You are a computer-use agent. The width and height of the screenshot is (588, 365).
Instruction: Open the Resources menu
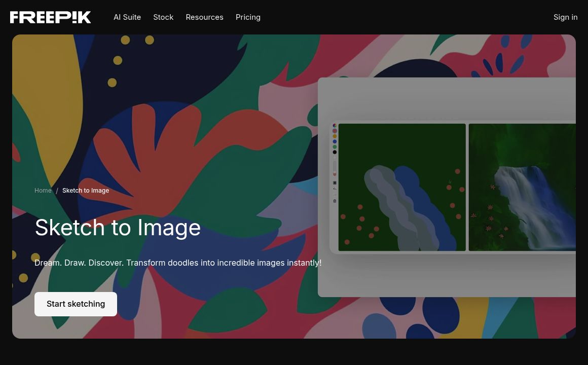(204, 17)
